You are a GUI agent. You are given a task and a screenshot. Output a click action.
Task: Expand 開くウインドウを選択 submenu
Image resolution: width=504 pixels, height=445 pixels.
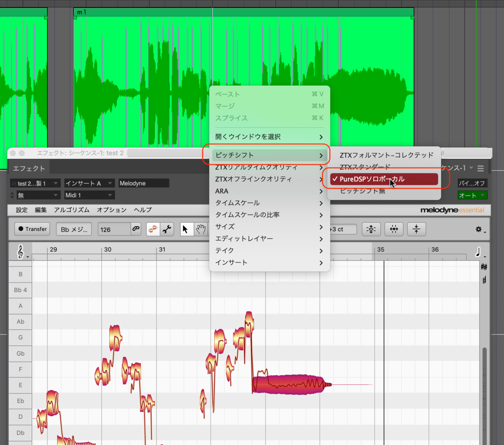269,137
